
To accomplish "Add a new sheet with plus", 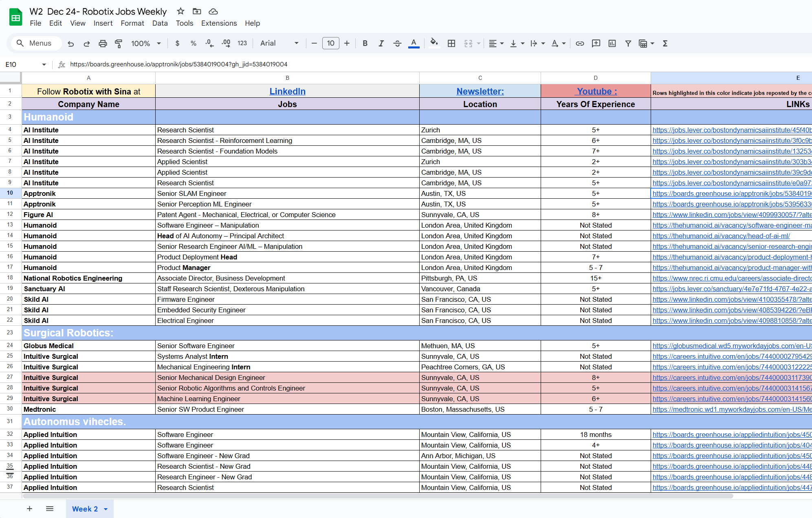I will (29, 509).
